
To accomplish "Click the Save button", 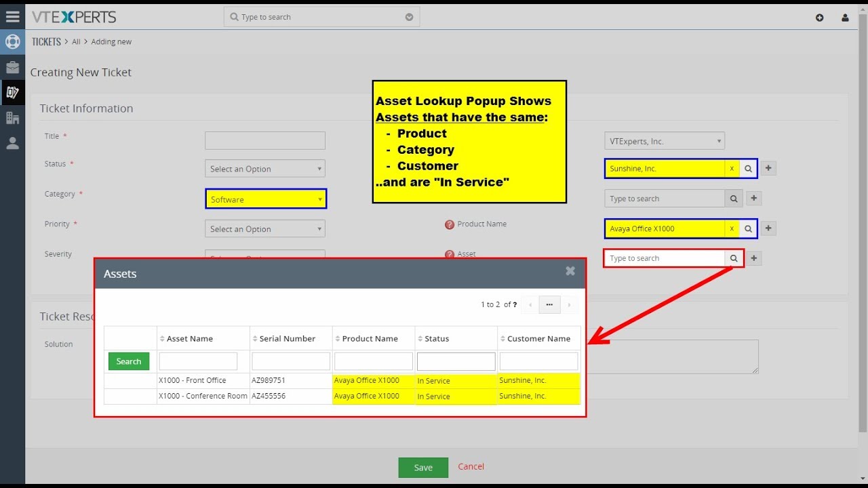I will (423, 468).
